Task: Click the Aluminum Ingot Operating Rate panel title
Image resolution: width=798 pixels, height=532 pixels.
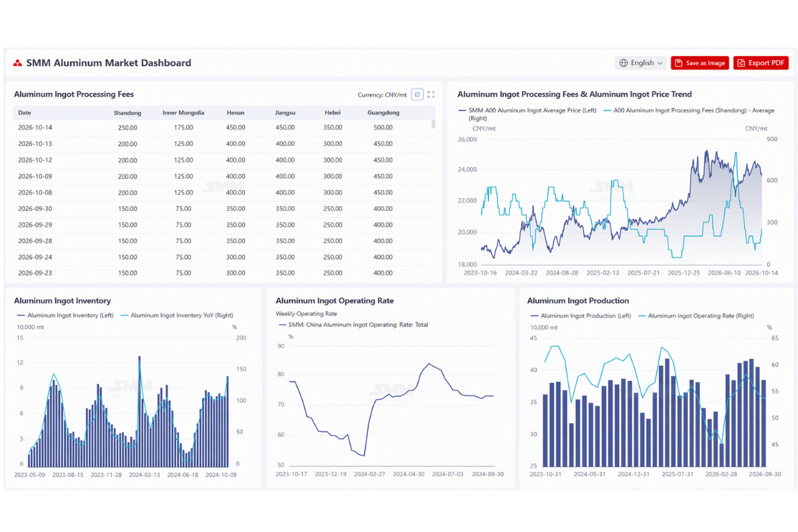Action: 334,301
